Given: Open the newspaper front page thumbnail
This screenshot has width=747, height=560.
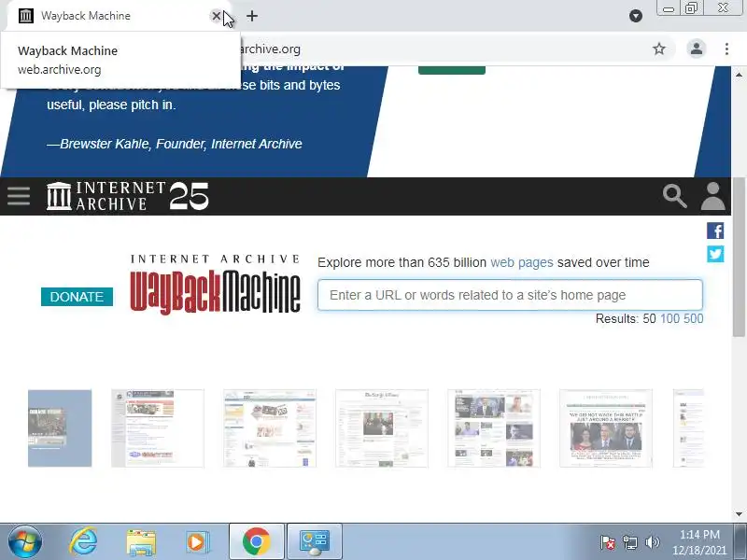Looking at the screenshot, I should pyautogui.click(x=382, y=428).
